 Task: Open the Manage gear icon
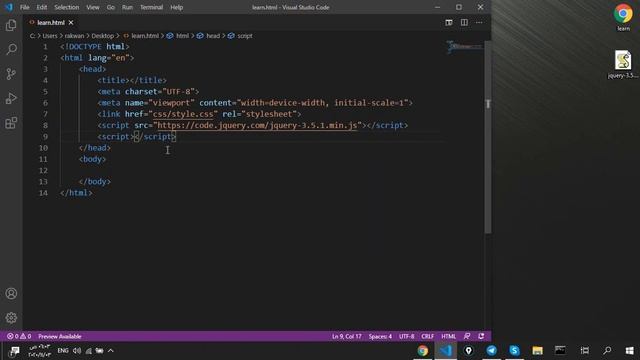11,318
